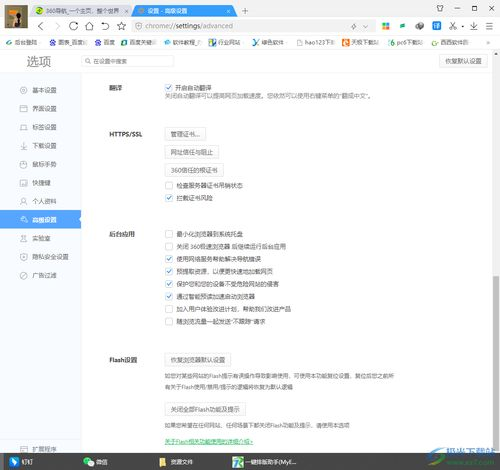Click the 在设置中搜索 search field

click(x=127, y=61)
